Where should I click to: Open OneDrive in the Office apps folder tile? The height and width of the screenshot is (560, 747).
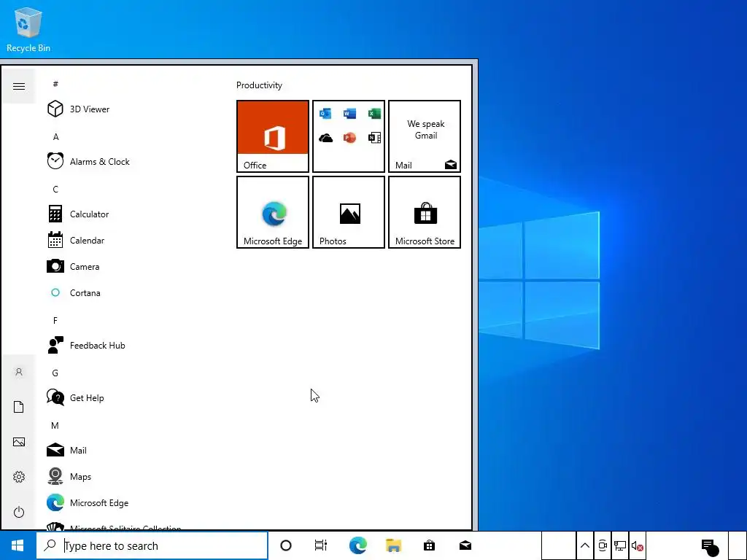(x=325, y=138)
